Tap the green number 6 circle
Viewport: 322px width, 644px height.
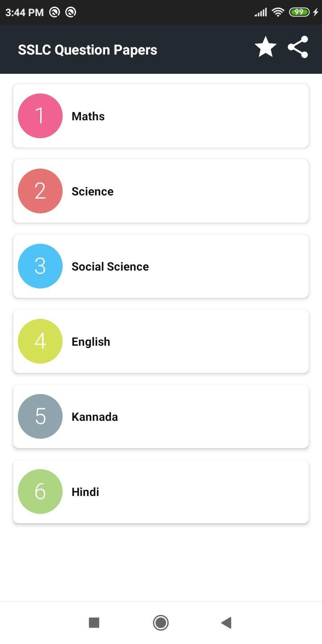click(40, 491)
